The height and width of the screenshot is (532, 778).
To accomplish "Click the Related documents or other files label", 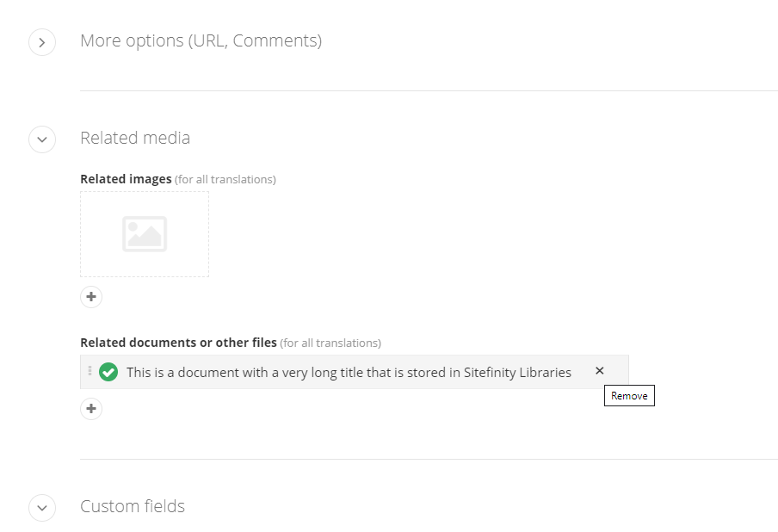I will tap(179, 343).
